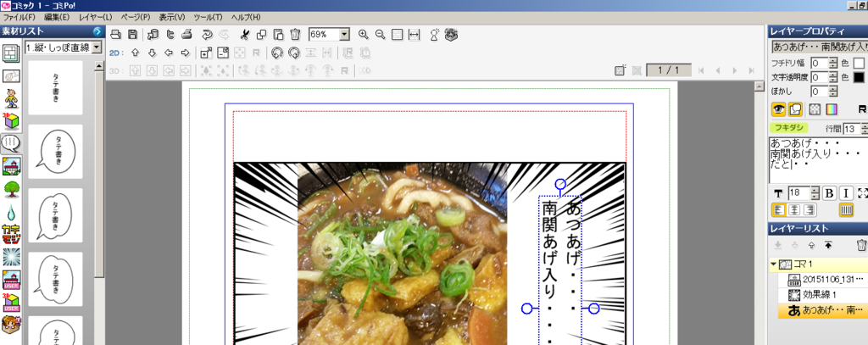Screen dimensions: 868x345
Task: Select the panel layout icon in the material sidebar
Action: (10, 53)
